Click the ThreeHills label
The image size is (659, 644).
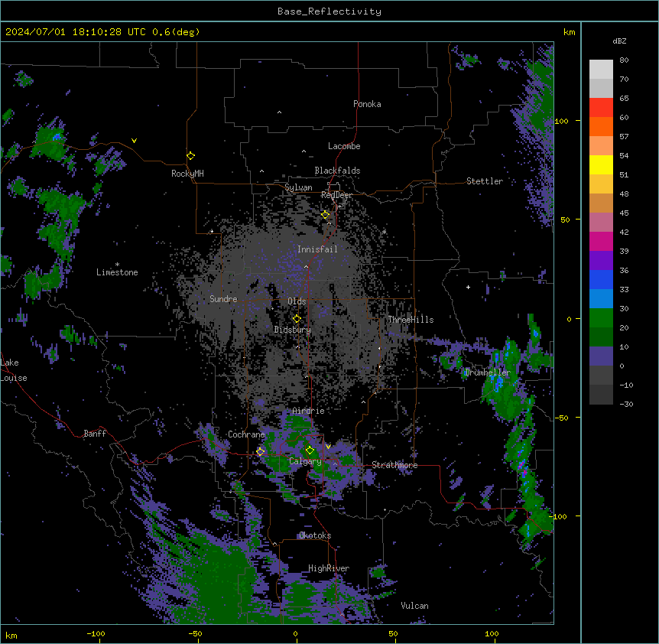pos(411,320)
